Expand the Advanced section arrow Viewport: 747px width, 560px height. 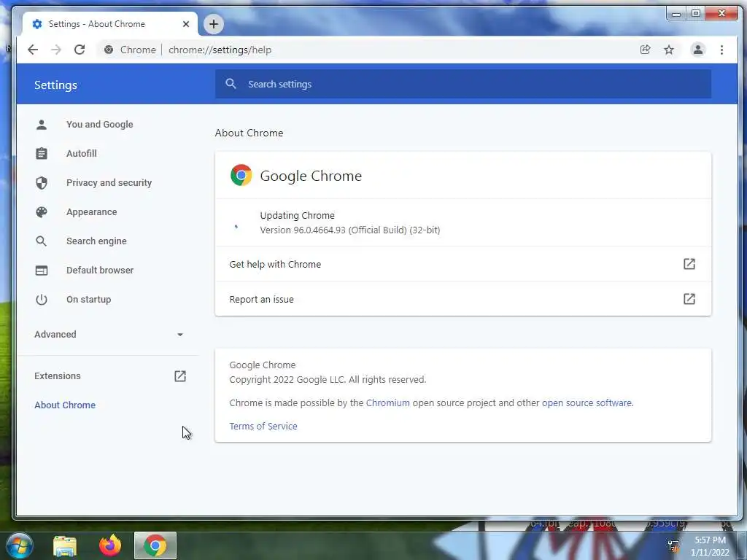tap(180, 335)
